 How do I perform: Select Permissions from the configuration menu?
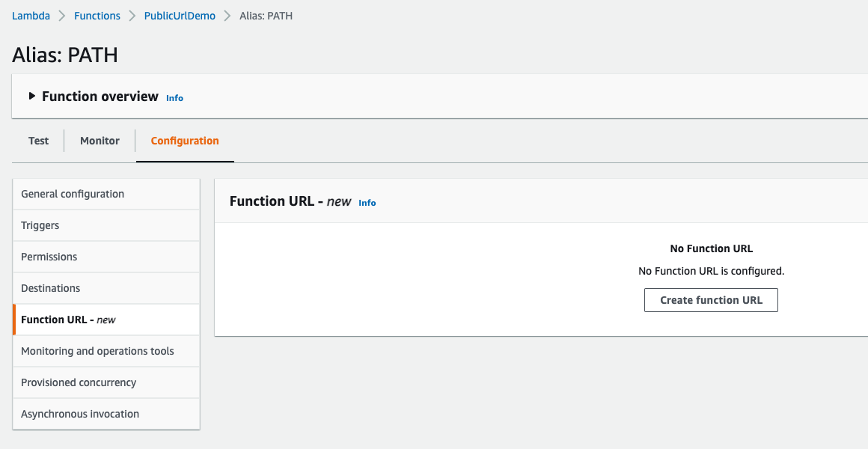49,257
